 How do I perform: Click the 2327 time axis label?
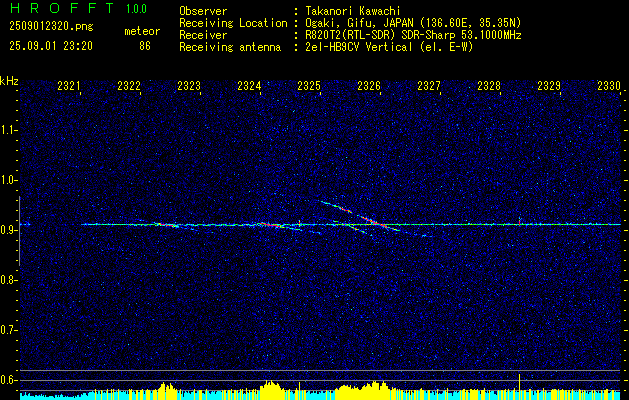click(x=428, y=86)
